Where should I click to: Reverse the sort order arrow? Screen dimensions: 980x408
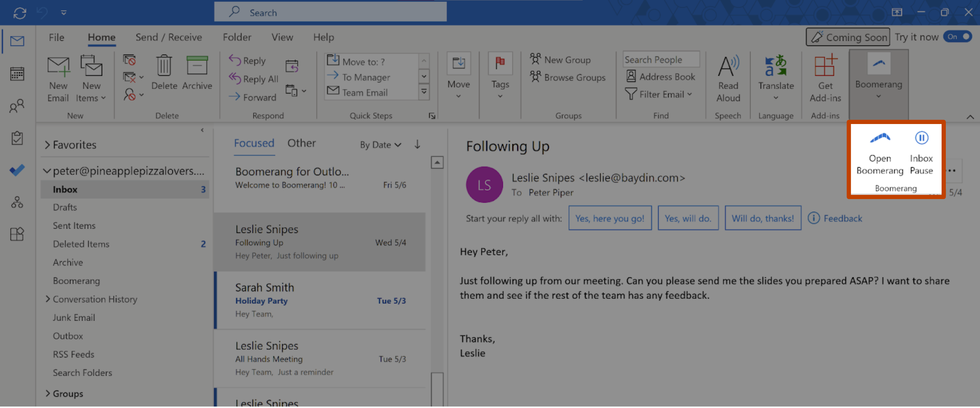417,144
